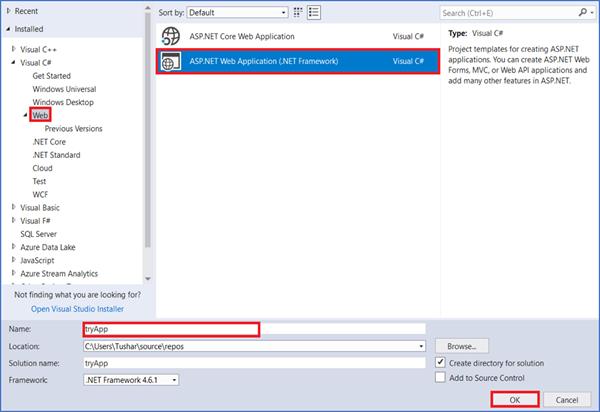Select ASP.NET Core Web Application template
600x412 pixels.
(298, 36)
